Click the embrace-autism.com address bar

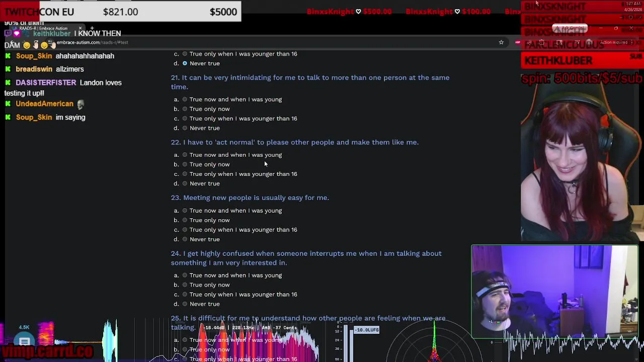coord(92,42)
